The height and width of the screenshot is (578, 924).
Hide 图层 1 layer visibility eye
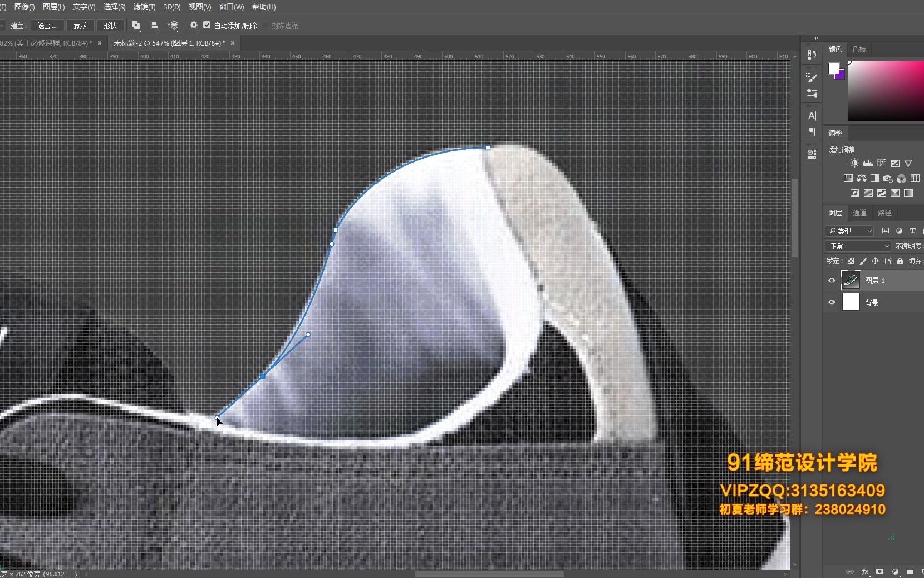click(x=832, y=281)
